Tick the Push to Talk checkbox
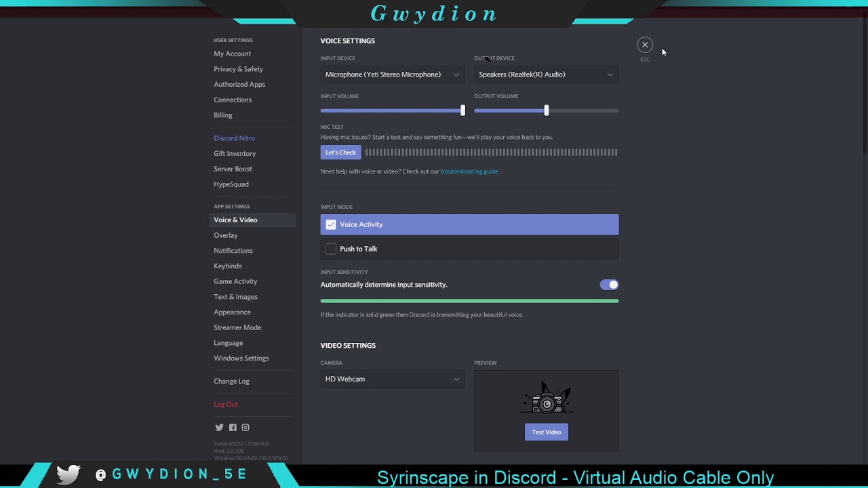 coord(331,249)
